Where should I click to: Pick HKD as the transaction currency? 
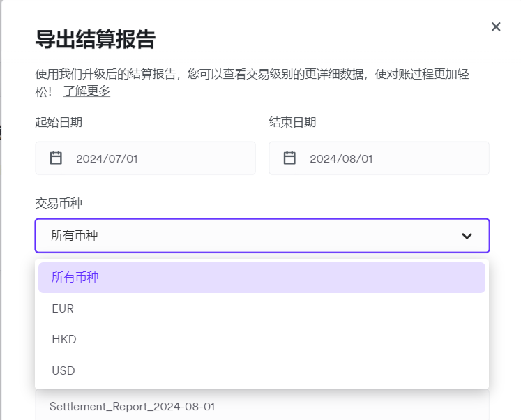pos(64,339)
